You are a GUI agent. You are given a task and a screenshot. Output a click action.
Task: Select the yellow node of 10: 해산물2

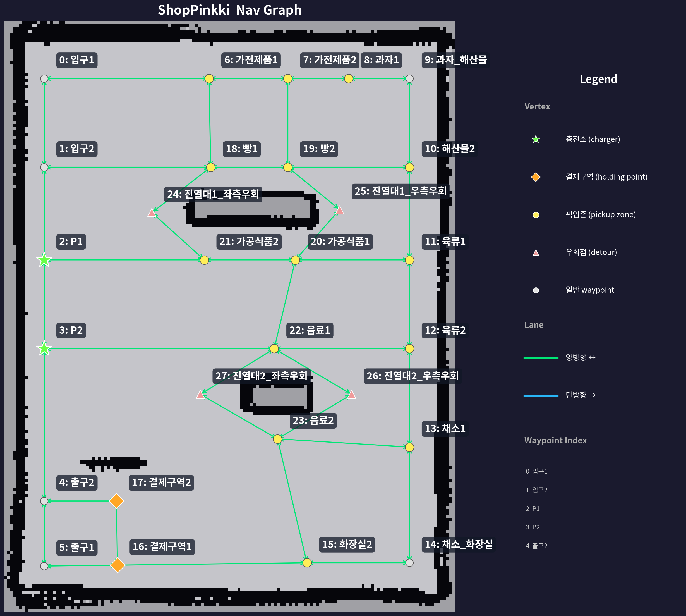[x=410, y=167]
